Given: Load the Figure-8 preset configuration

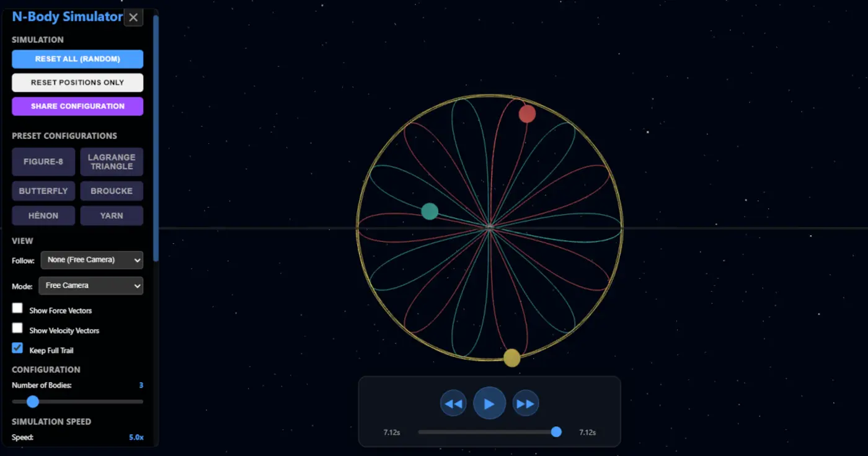Looking at the screenshot, I should pyautogui.click(x=43, y=161).
